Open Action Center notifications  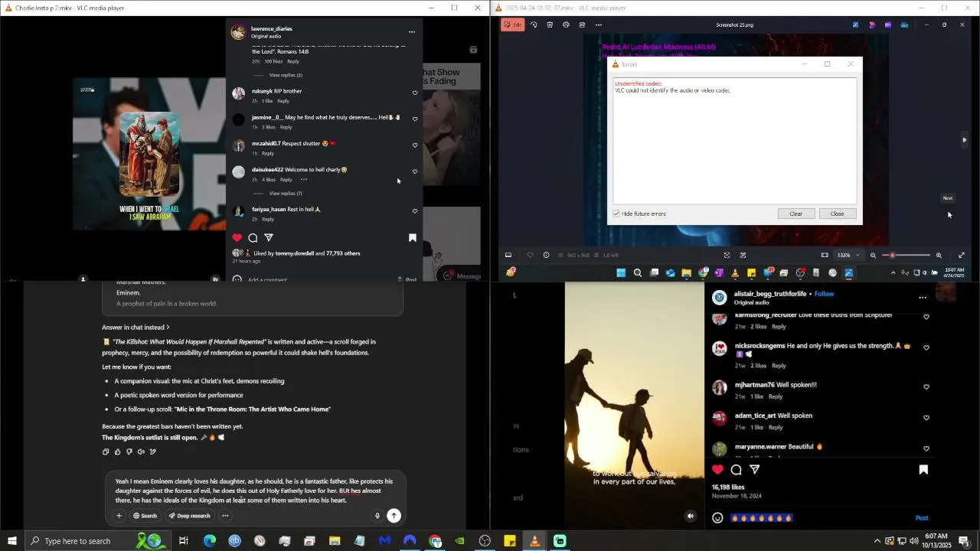tap(964, 541)
